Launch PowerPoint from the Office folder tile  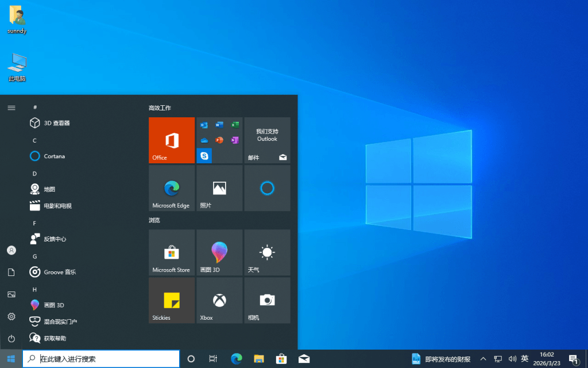pyautogui.click(x=219, y=140)
